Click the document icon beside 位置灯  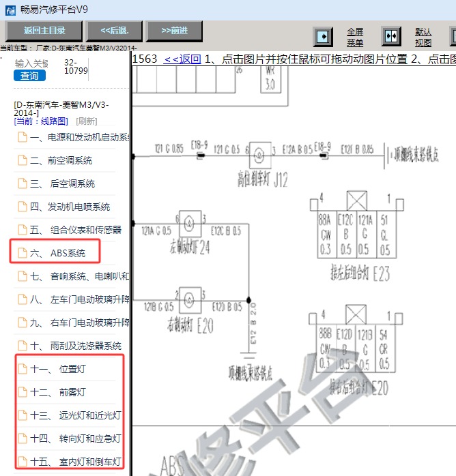[x=22, y=369]
